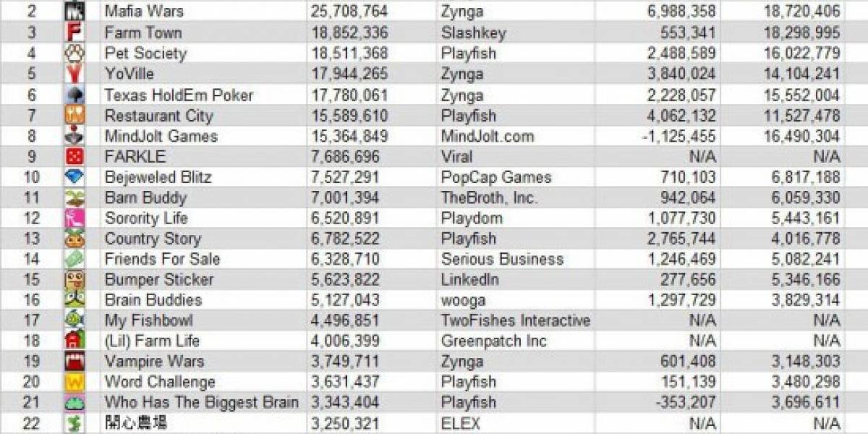Image resolution: width=868 pixels, height=434 pixels.
Task: Click the Mafia Wars game icon
Action: click(75, 11)
